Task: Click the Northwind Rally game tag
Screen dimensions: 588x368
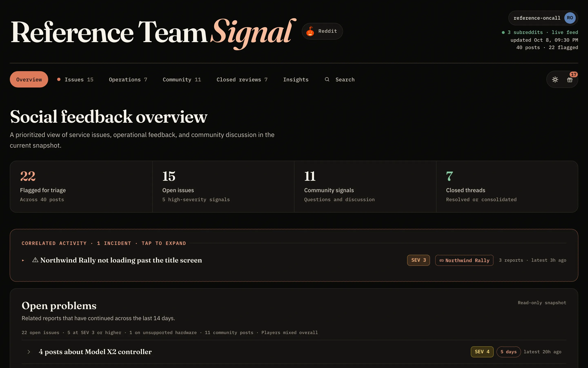Action: [x=464, y=260]
